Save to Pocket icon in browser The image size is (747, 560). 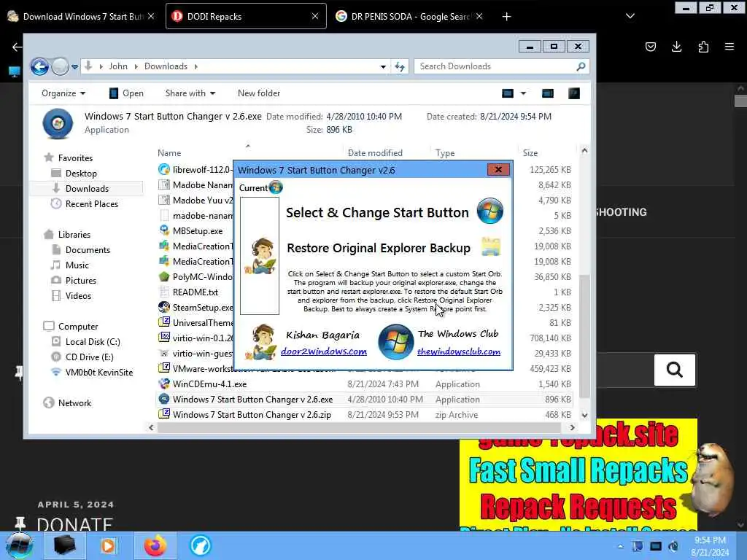point(650,46)
